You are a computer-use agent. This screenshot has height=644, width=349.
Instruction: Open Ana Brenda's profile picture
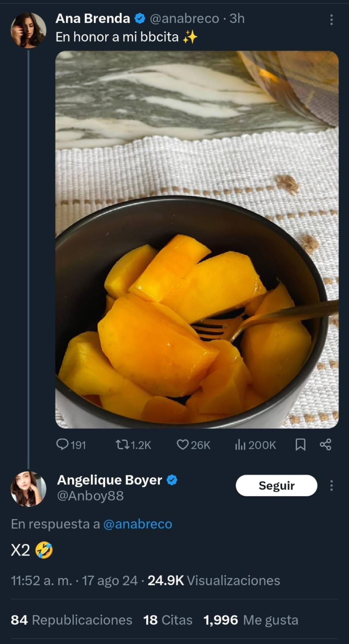click(x=28, y=30)
